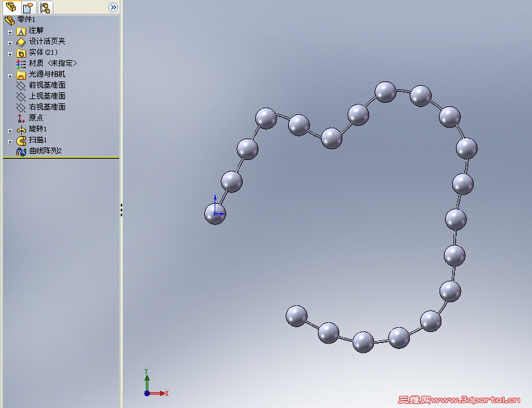Click the yellow rollback bar in feature tree
The width and height of the screenshot is (532, 408).
[61, 158]
